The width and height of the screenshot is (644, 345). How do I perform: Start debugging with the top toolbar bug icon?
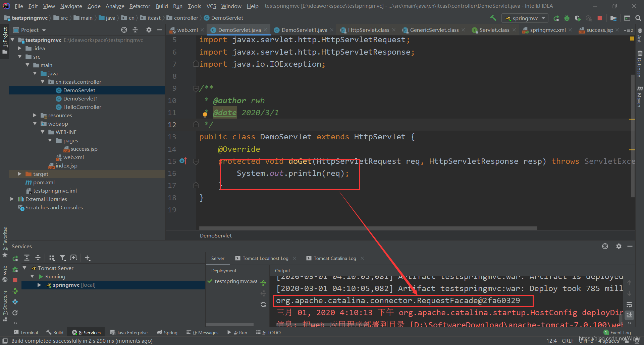[567, 18]
